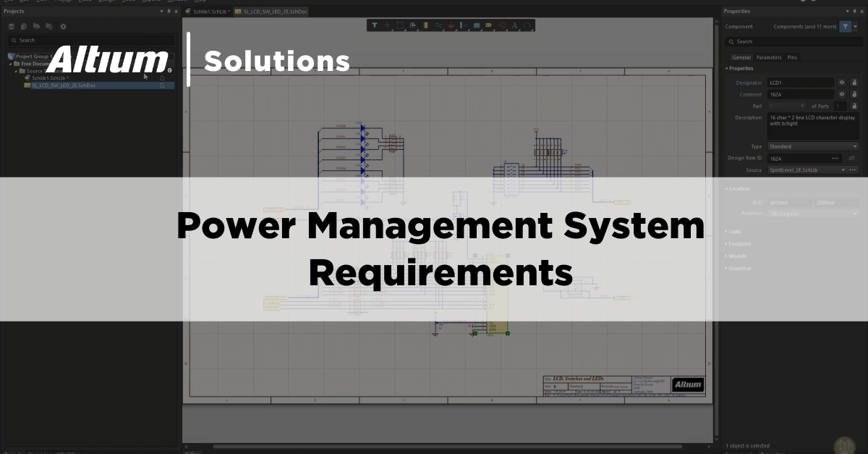The height and width of the screenshot is (454, 868).
Task: Click the Design Item ID browse ellipsis button
Action: point(835,158)
